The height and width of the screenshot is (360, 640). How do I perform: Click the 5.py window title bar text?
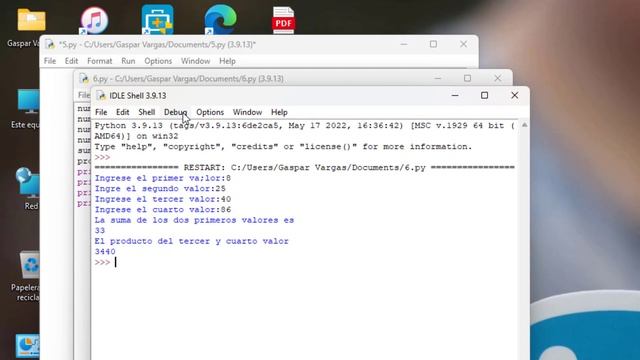pyautogui.click(x=157, y=44)
